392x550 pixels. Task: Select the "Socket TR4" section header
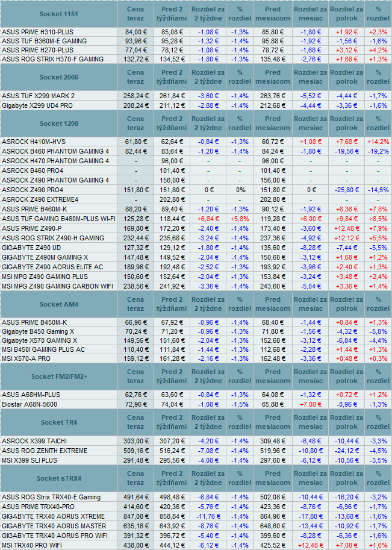tap(58, 422)
